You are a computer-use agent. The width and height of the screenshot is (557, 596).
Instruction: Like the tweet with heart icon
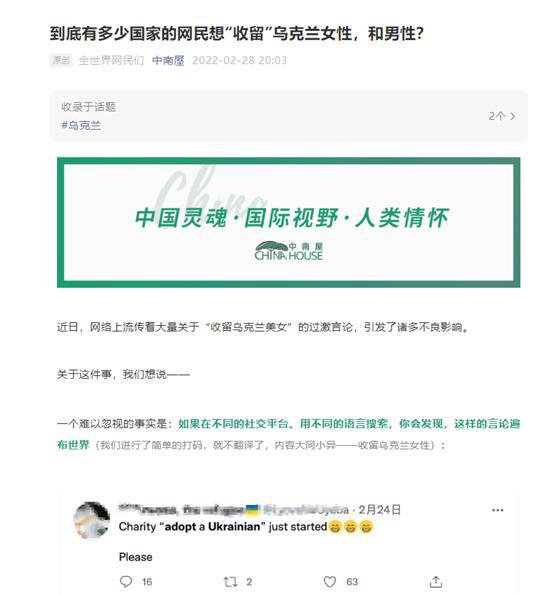click(330, 582)
